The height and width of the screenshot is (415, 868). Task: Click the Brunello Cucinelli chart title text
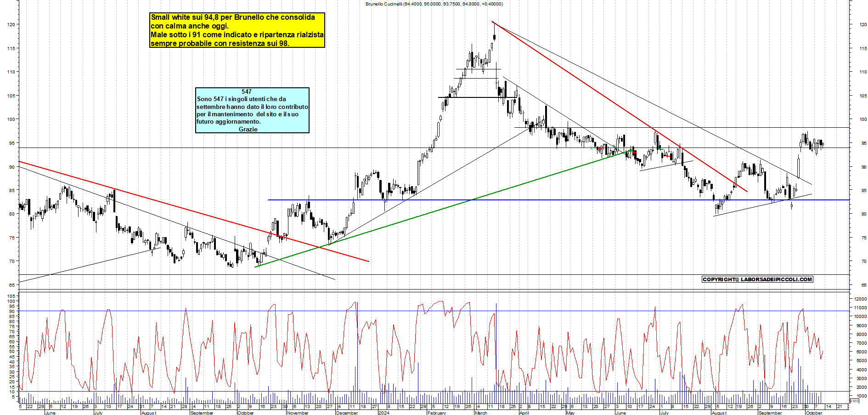pos(434,4)
